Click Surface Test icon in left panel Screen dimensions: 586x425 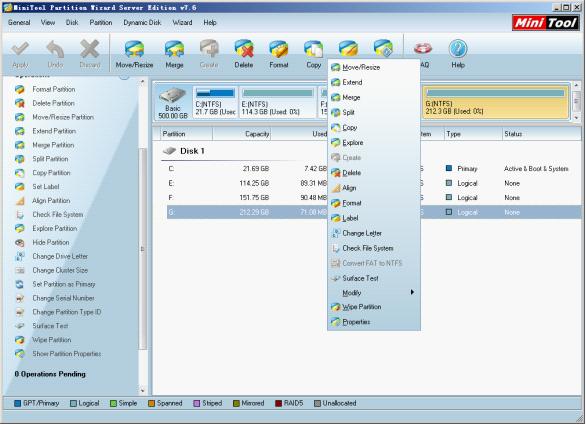tap(19, 326)
